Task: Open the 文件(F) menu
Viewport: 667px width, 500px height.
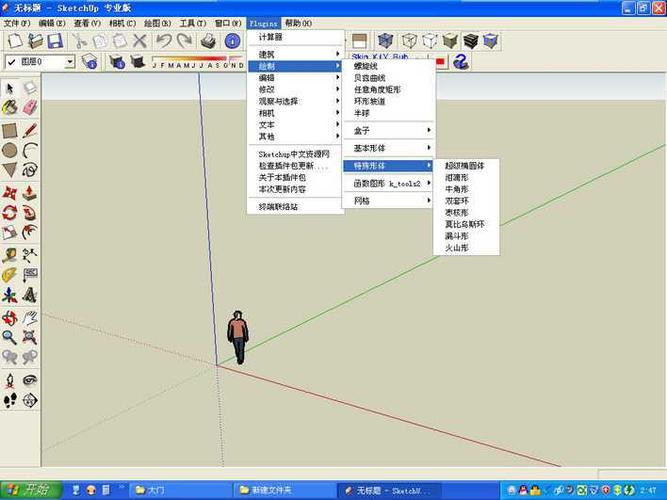Action: point(17,23)
